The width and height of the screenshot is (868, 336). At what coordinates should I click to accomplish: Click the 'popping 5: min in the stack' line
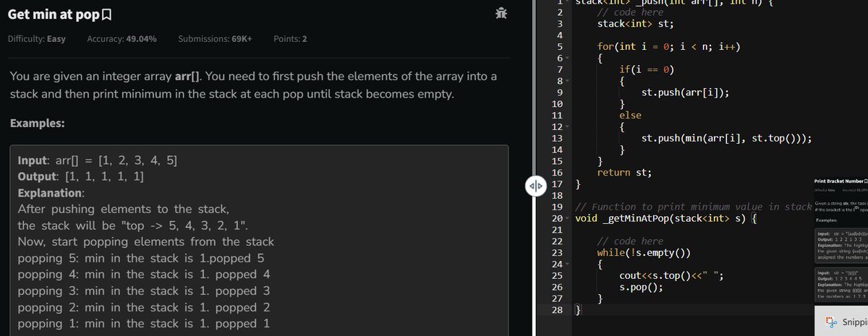[140, 258]
